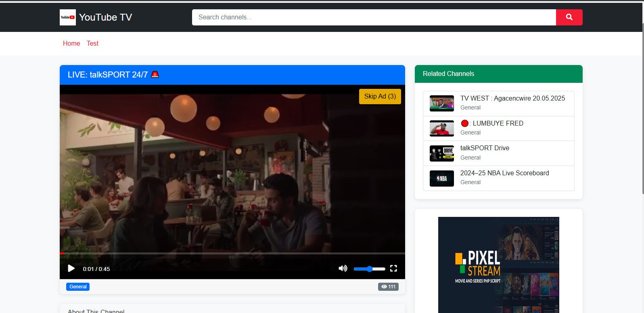The image size is (644, 313).
Task: Click the YouTube TV logo icon
Action: 68,17
